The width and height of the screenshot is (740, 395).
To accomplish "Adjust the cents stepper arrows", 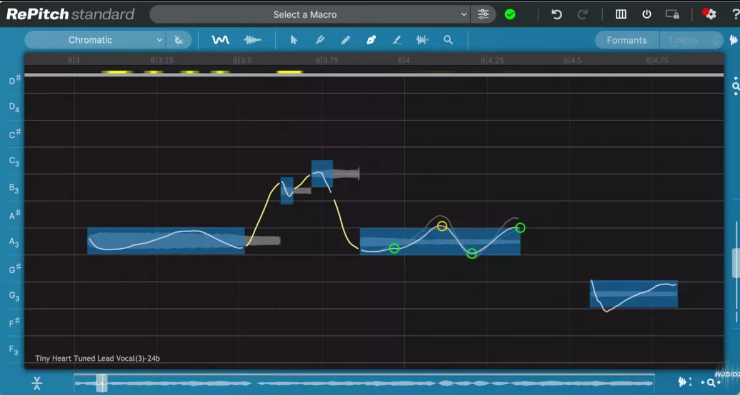I will pos(716,40).
